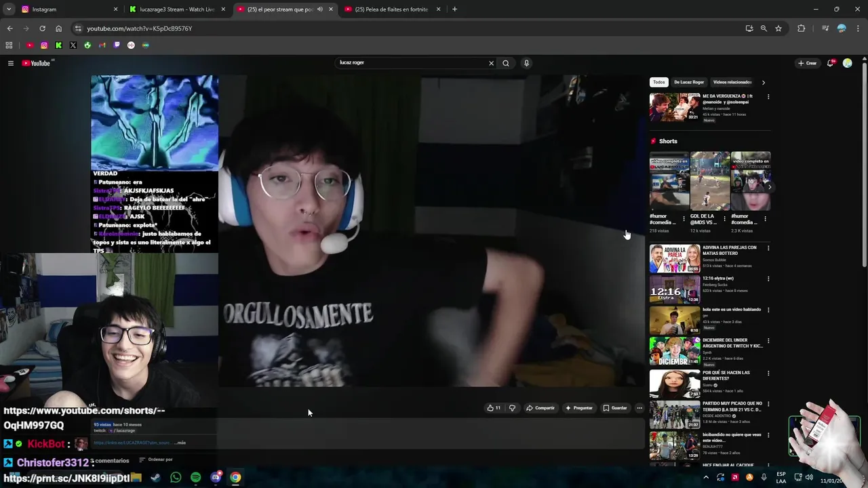This screenshot has height=488, width=868.
Task: Open the apps grid bookmark
Action: click(9, 45)
